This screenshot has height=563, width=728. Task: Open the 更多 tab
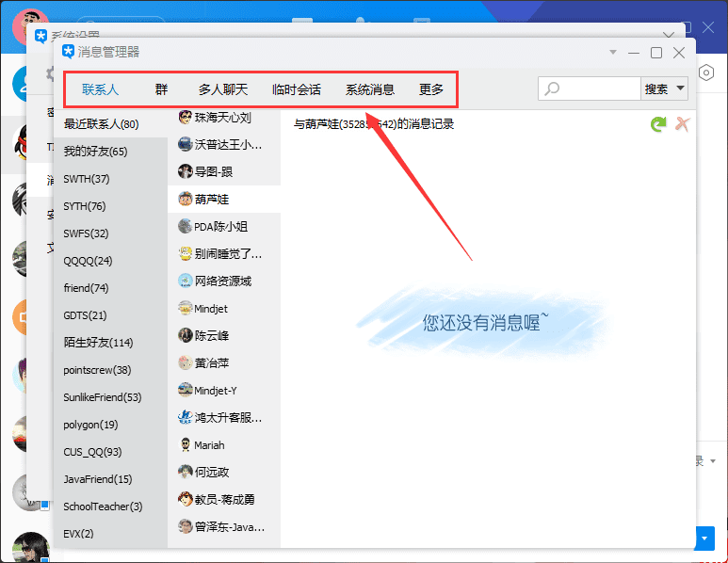coord(431,89)
